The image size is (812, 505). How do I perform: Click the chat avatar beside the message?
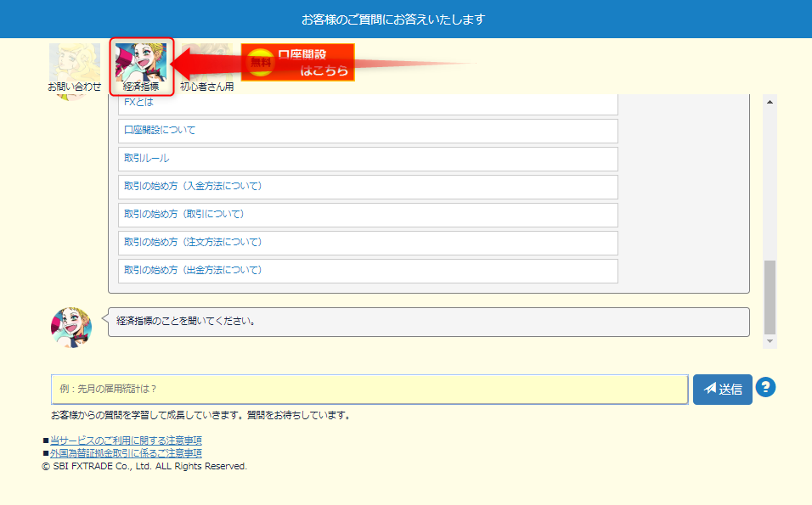coord(71,326)
